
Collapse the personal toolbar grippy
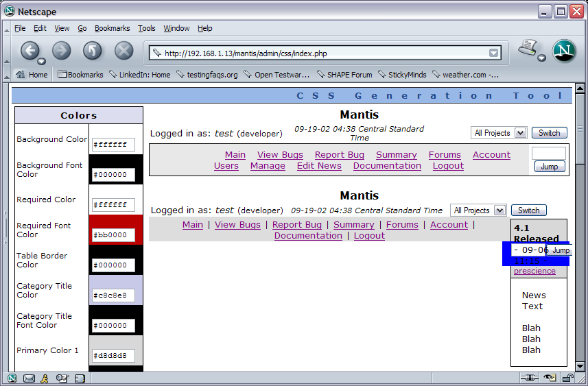[6, 75]
